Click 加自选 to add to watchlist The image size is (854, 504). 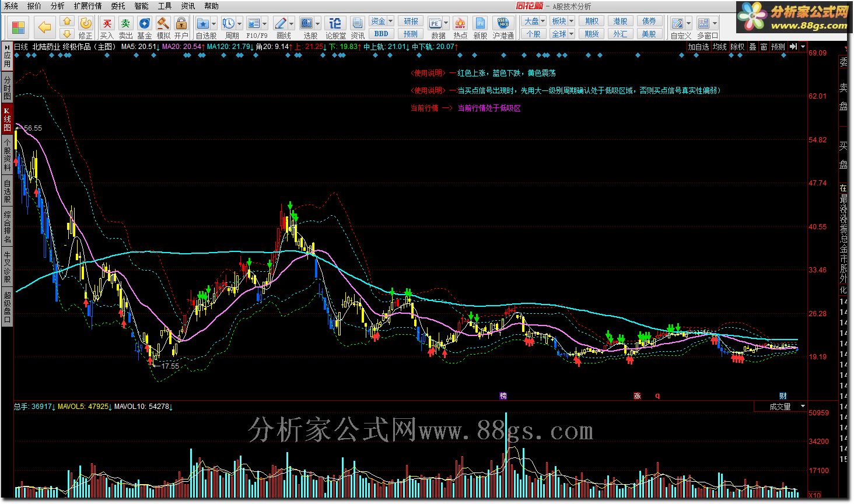[x=698, y=47]
